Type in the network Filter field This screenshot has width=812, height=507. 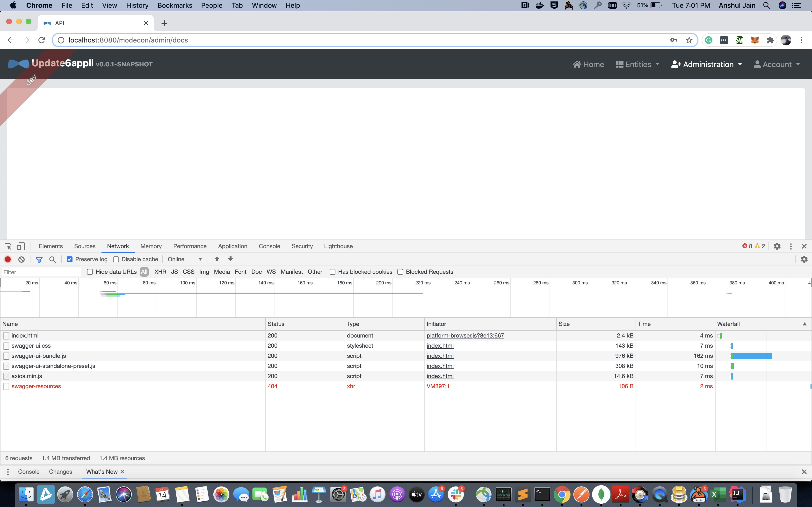(40, 272)
